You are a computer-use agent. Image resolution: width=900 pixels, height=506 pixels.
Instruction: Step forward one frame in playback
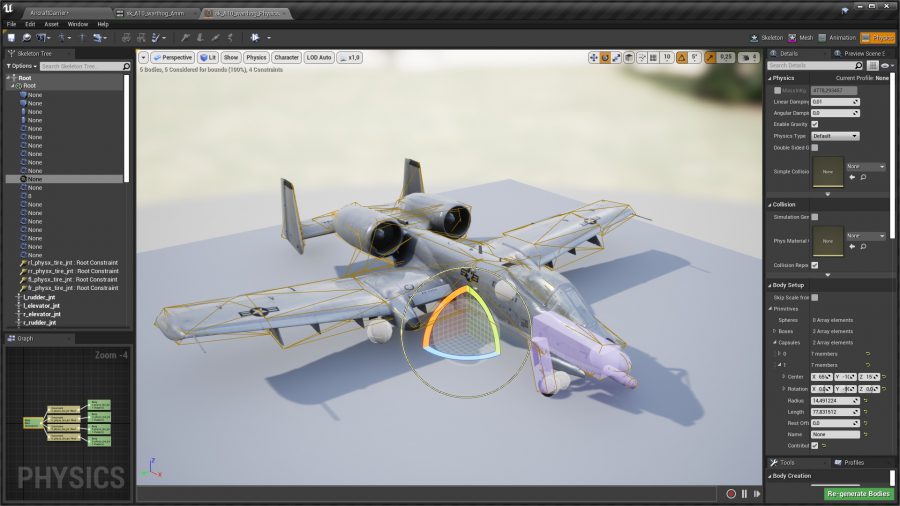pos(757,494)
